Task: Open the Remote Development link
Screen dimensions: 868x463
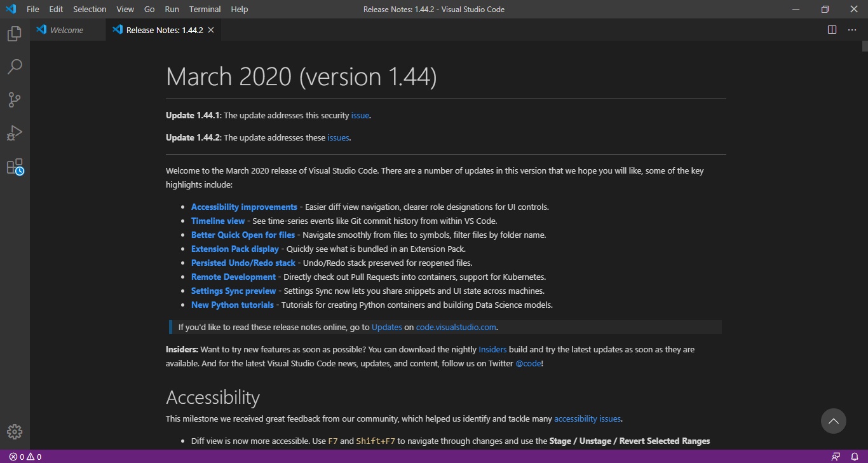Action: click(233, 277)
